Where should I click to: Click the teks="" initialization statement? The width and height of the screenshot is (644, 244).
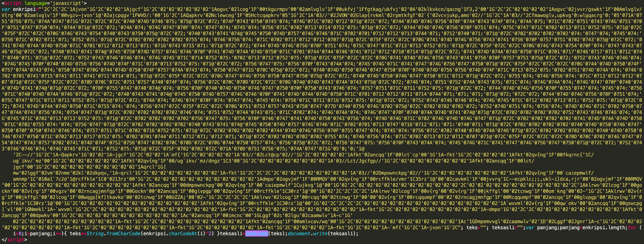[x=476, y=228]
